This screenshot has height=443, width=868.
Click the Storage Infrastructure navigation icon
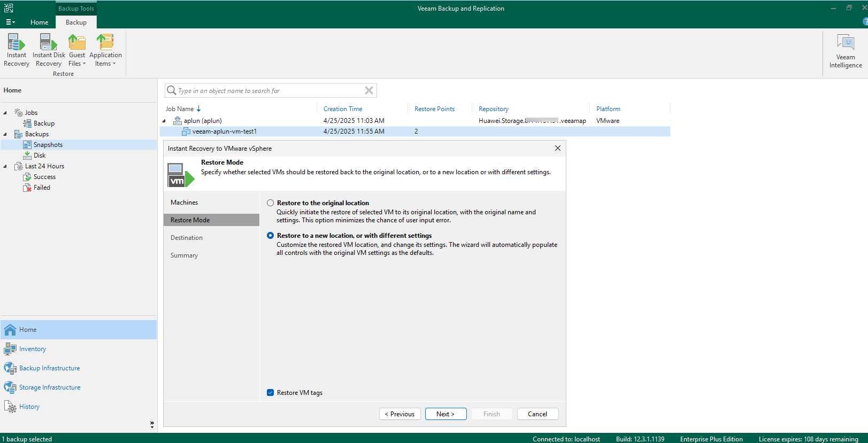pos(10,387)
